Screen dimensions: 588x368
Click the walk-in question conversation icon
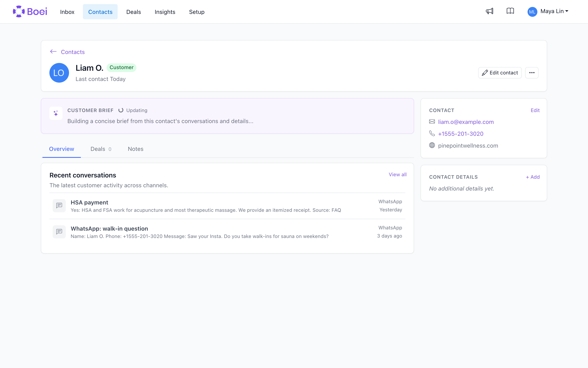click(59, 232)
